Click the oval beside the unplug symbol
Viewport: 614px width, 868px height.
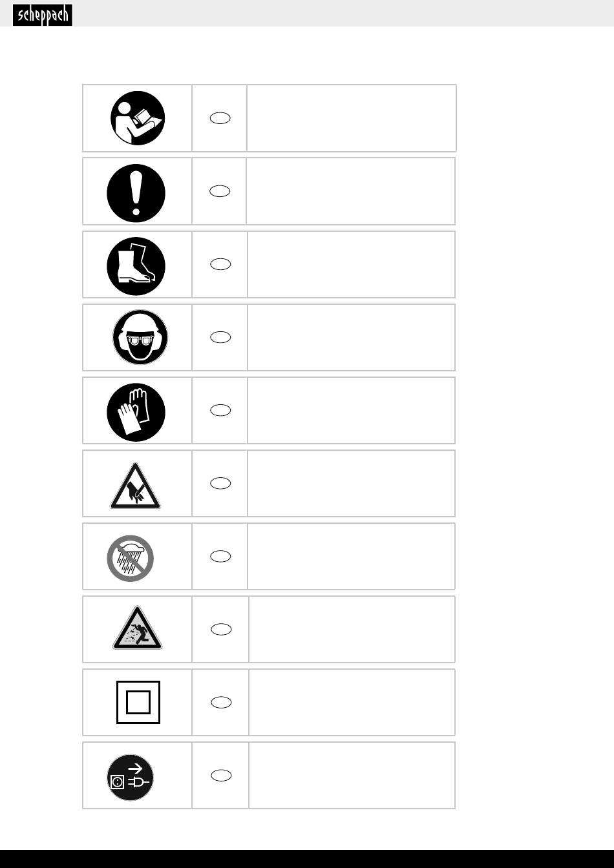(x=221, y=776)
